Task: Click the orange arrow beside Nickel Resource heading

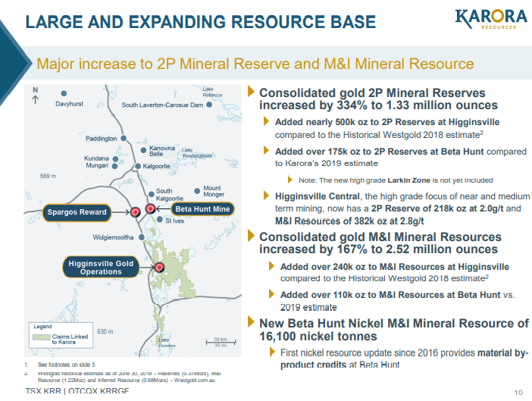Action: click(251, 321)
